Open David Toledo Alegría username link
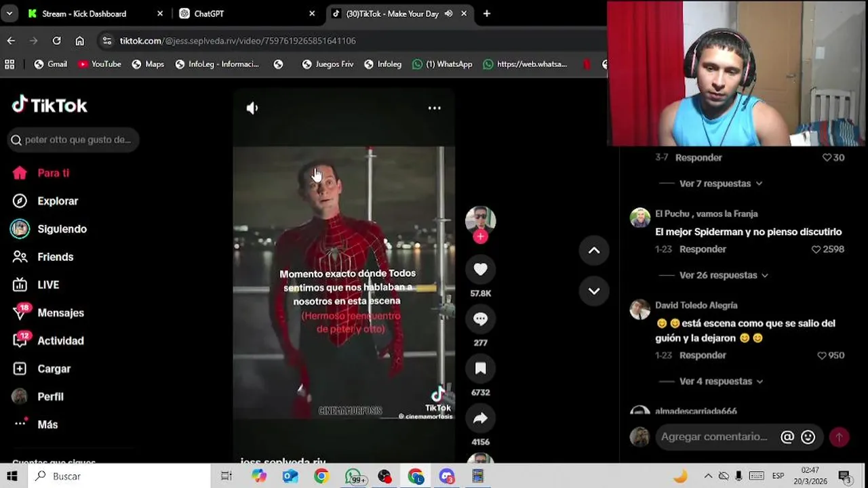The width and height of the screenshot is (868, 488). (696, 305)
